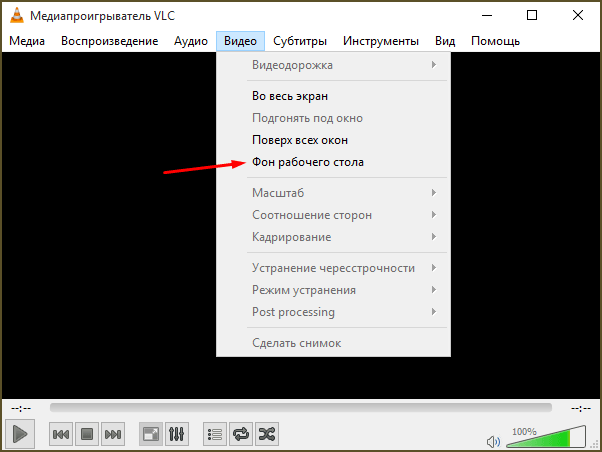
Task: Open the Медиа menu
Action: tap(27, 41)
